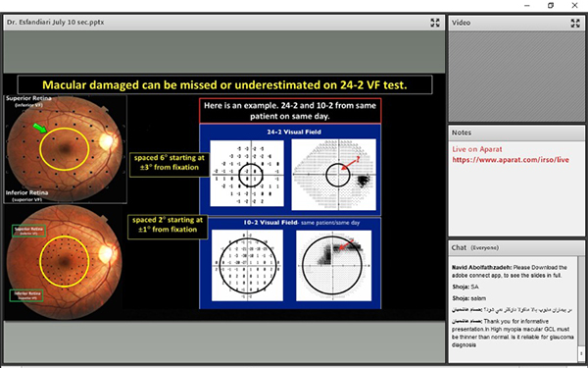Click the '10-2 Visual Field' heading
The width and height of the screenshot is (588, 368).
click(301, 223)
